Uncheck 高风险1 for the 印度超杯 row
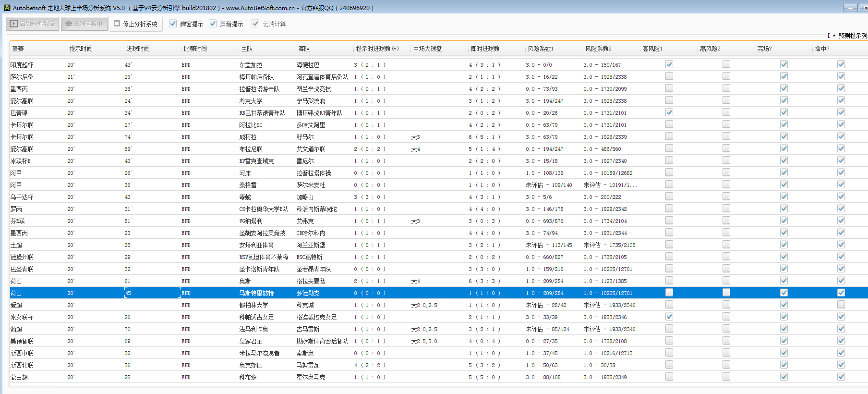Image resolution: width=868 pixels, height=394 pixels. click(x=669, y=64)
